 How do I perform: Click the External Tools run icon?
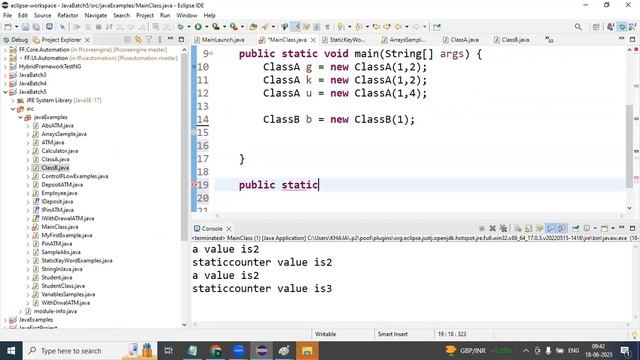pyautogui.click(x=233, y=27)
